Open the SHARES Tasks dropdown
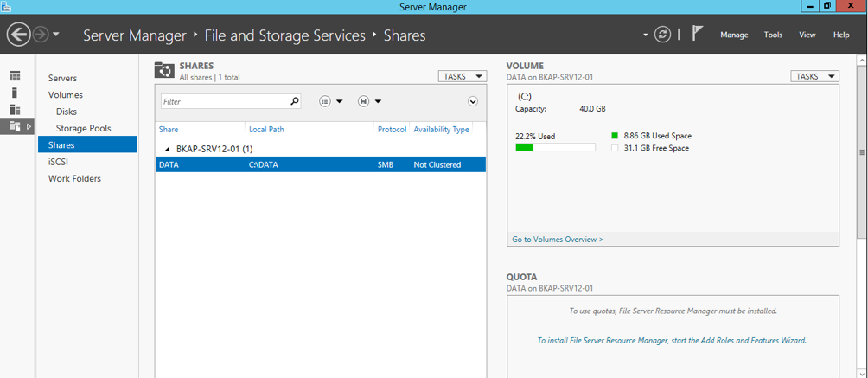 point(463,76)
